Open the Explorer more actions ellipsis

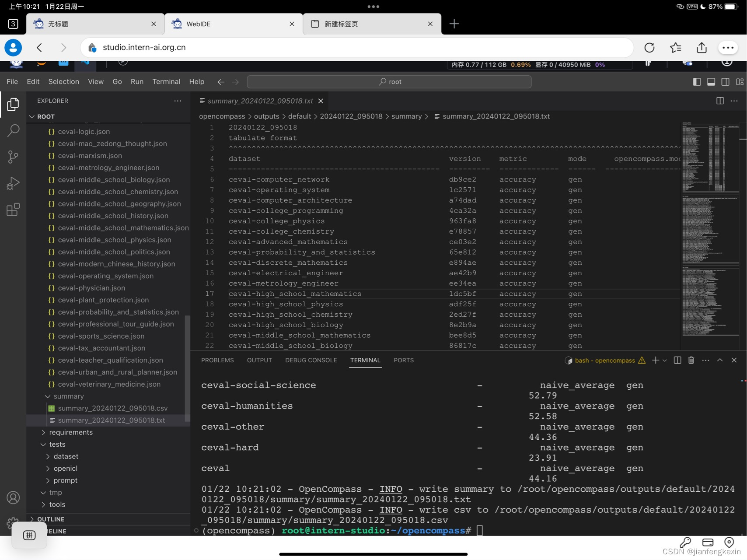click(178, 101)
